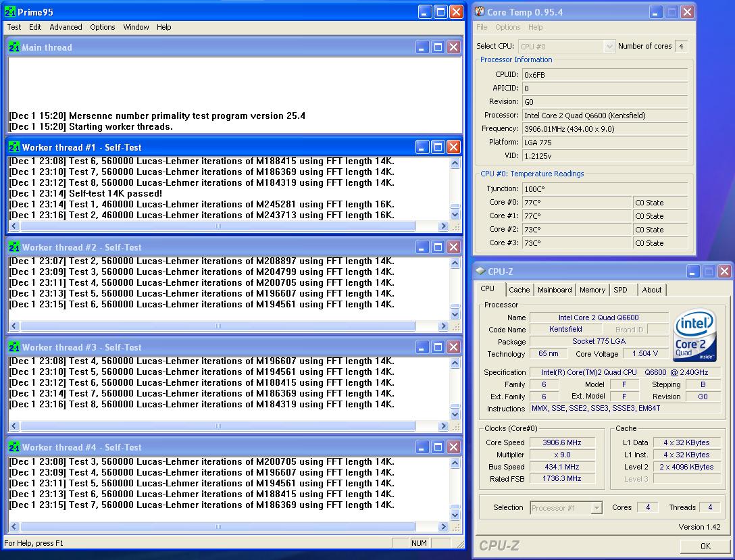Click the Worker thread #3 window icon
735x560 pixels.
[x=14, y=347]
